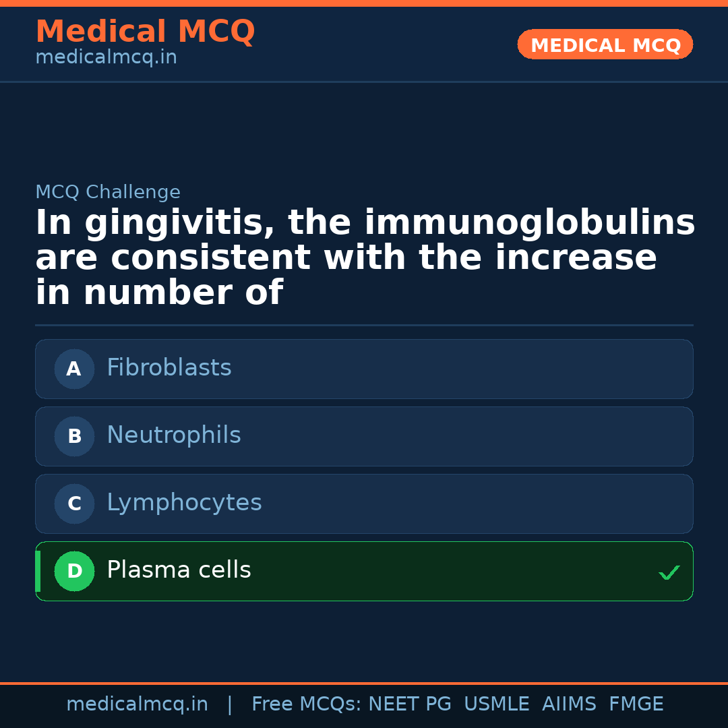Choose the Lymphocytes answer option
Screen dimensions: 728x728
364,504
